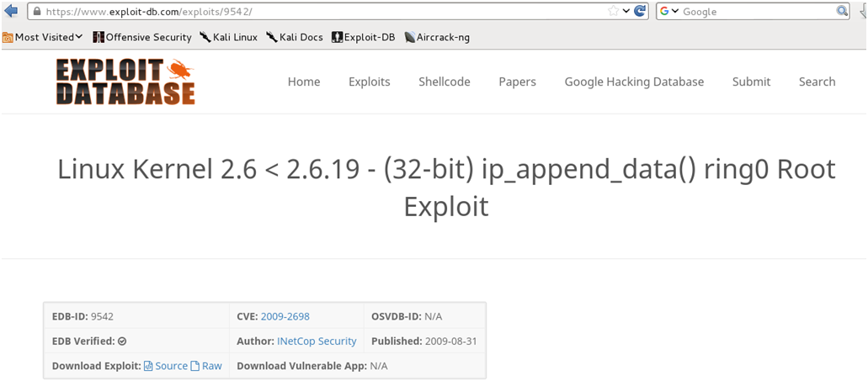
Task: Click the padlock site identity icon
Action: (x=35, y=12)
